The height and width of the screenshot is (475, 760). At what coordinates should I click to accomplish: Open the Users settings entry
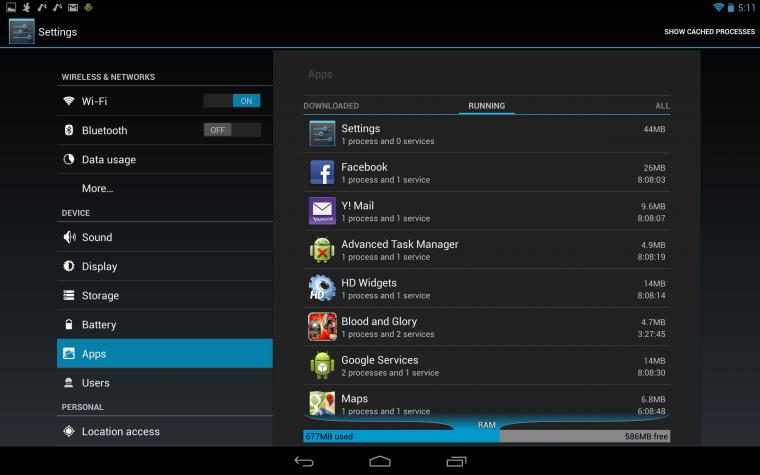pyautogui.click(x=165, y=382)
